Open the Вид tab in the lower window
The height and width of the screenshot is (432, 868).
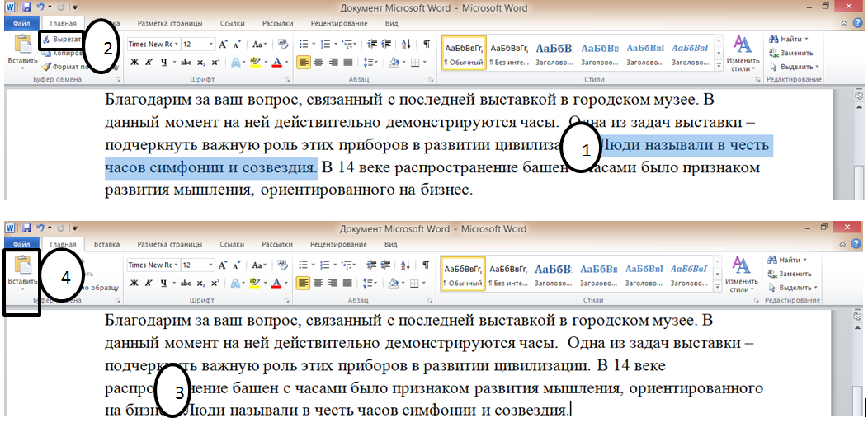tap(391, 244)
